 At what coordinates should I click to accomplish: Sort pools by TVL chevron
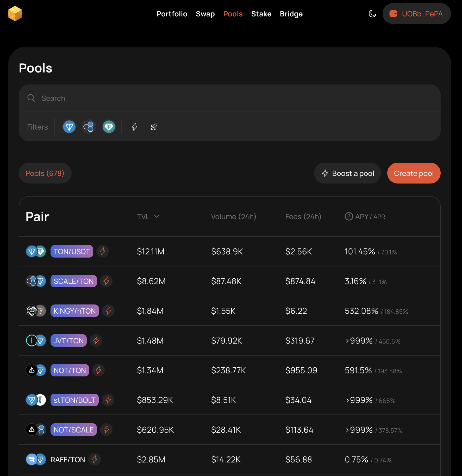coord(157,216)
